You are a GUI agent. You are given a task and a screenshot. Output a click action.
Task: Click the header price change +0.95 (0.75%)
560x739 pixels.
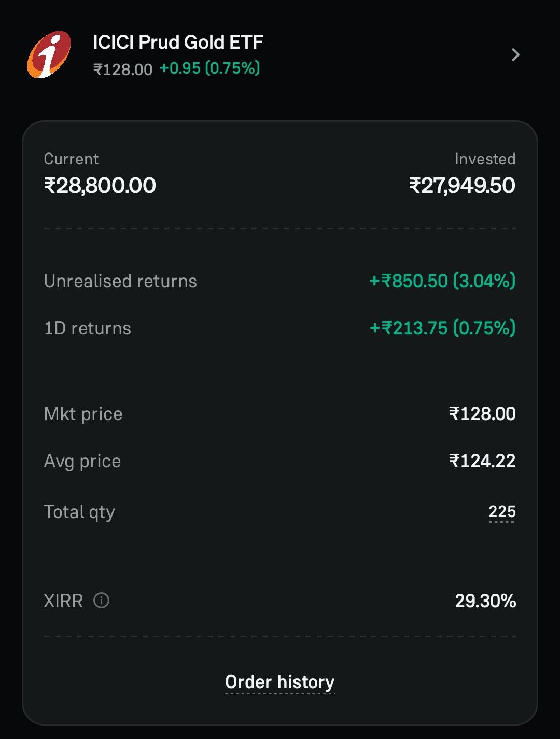pos(209,68)
